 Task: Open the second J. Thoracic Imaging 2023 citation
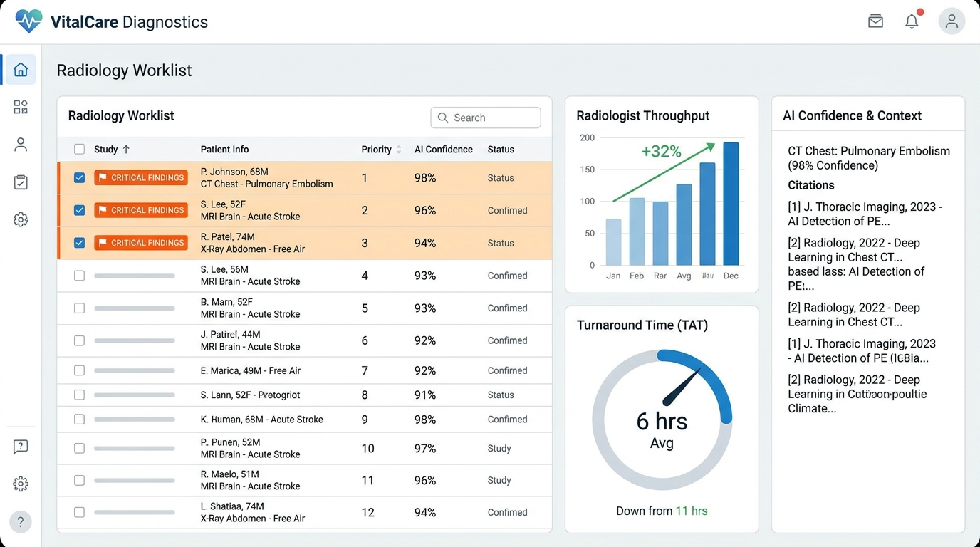coord(862,350)
